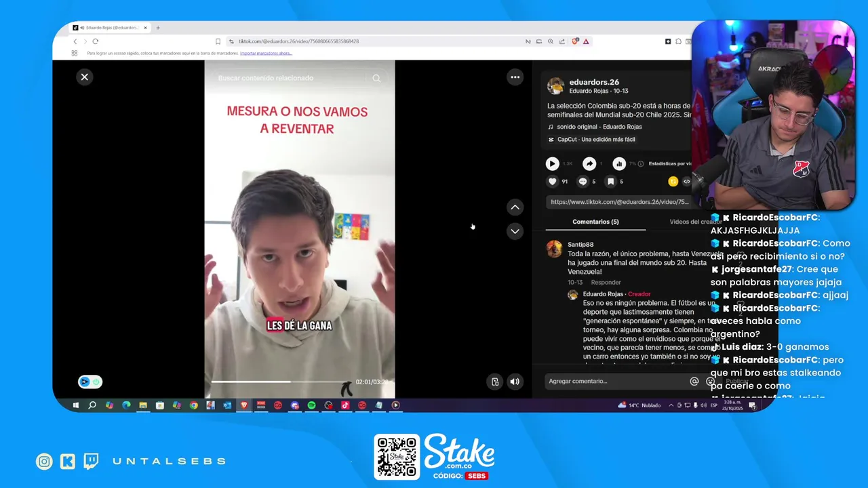This screenshot has height=488, width=868.
Task: Click the bookmark icon in address bar
Action: pyautogui.click(x=218, y=41)
